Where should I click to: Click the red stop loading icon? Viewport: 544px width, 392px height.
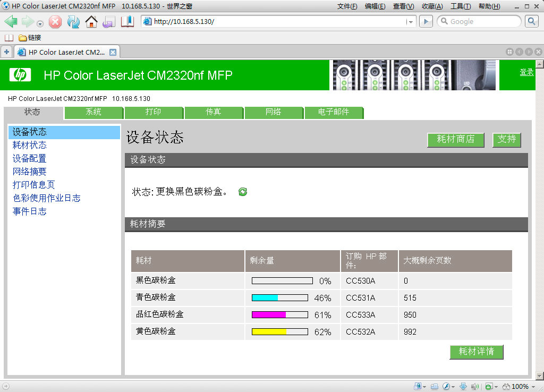pos(55,22)
